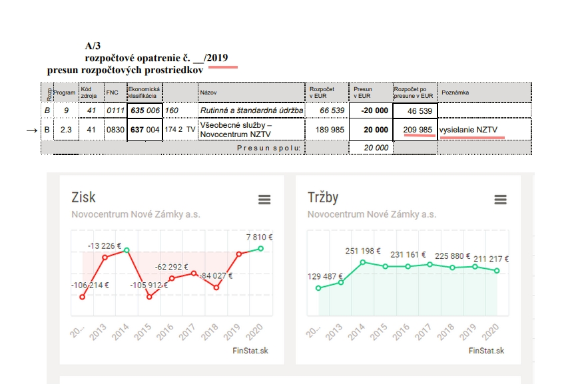The width and height of the screenshot is (584, 392).
Task: Click the 251 198 € revenue point for 2014
Action: [363, 262]
